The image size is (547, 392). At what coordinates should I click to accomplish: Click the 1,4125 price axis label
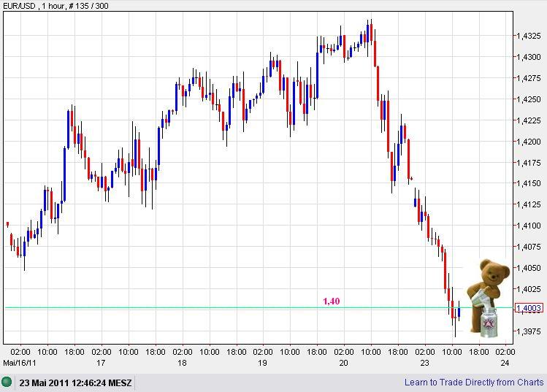pos(529,204)
